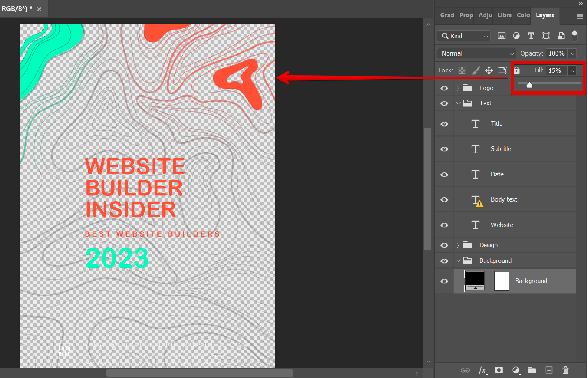Create a new layer

pos(549,370)
